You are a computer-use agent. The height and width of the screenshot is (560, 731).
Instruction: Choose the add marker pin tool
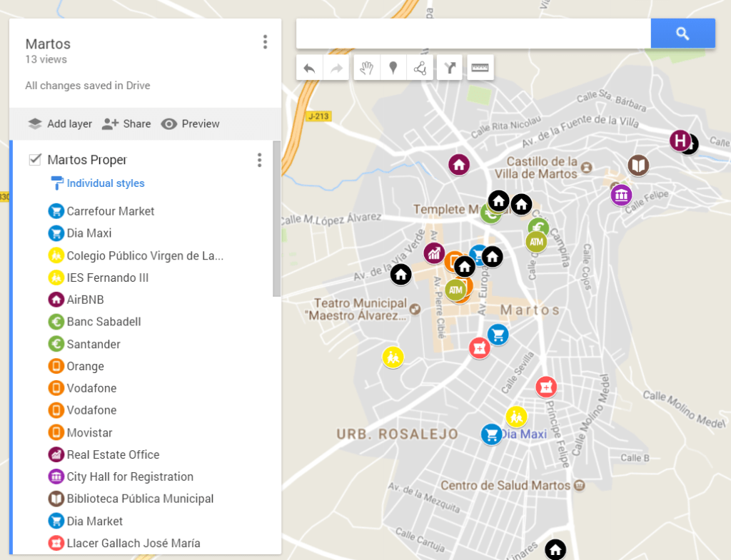(x=393, y=68)
